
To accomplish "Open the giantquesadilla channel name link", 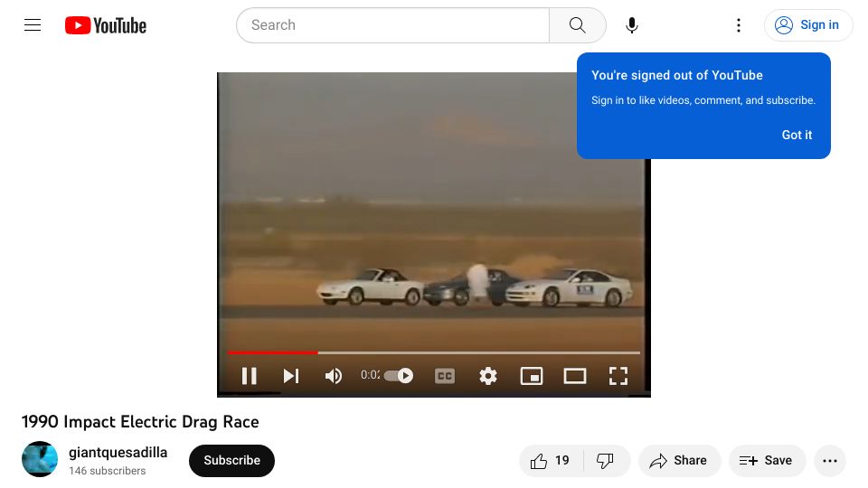I will click(x=118, y=453).
